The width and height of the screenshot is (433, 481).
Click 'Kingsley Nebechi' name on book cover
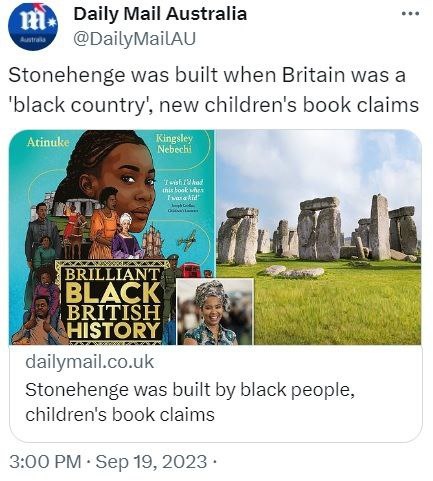(174, 144)
